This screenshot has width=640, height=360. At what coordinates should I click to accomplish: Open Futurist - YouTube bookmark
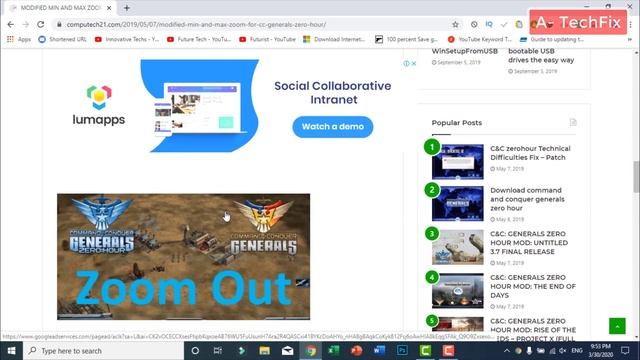point(267,39)
